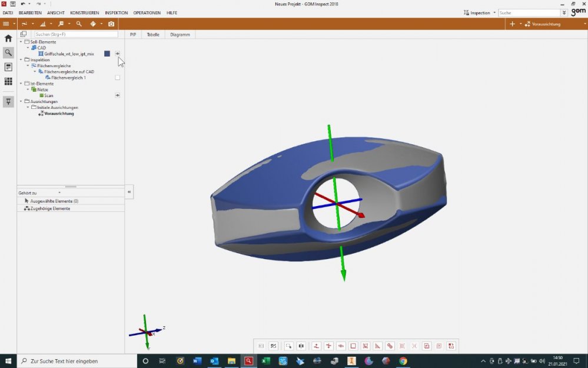
Task: Collapse the left panel with the « button
Action: click(129, 192)
